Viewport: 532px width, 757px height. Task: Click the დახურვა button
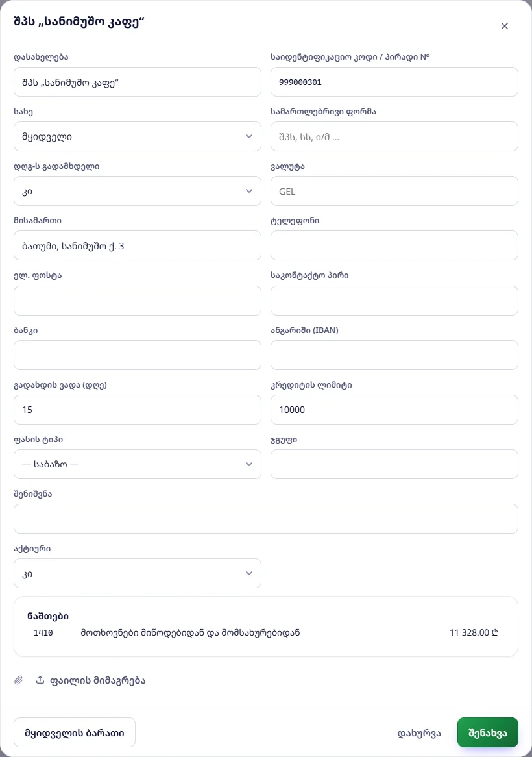pos(419,733)
